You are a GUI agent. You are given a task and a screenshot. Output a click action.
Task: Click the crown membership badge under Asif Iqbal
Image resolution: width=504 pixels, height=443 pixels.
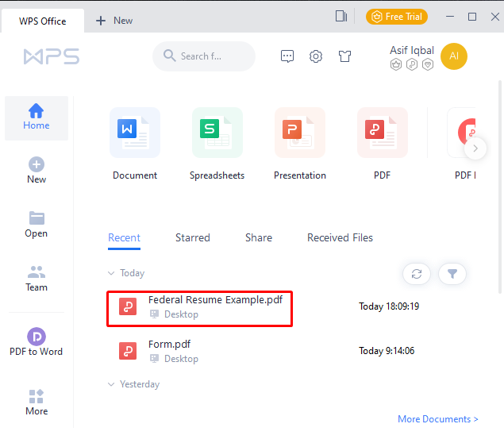(x=396, y=64)
